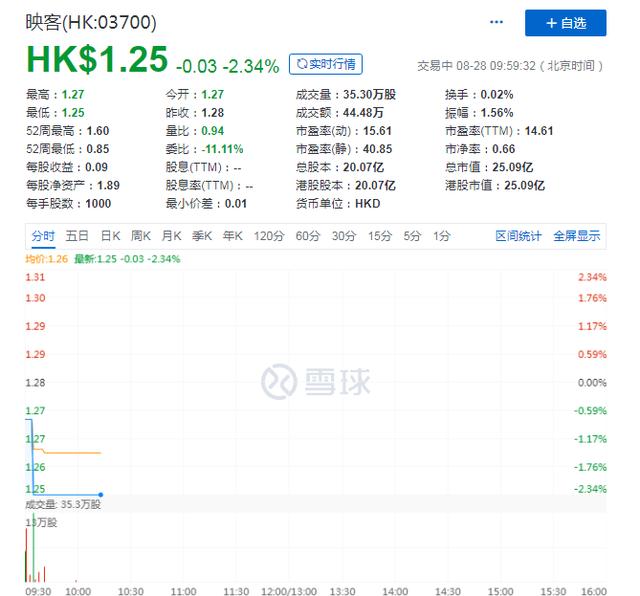Click the 52周最高：1.60 value

pos(67,131)
